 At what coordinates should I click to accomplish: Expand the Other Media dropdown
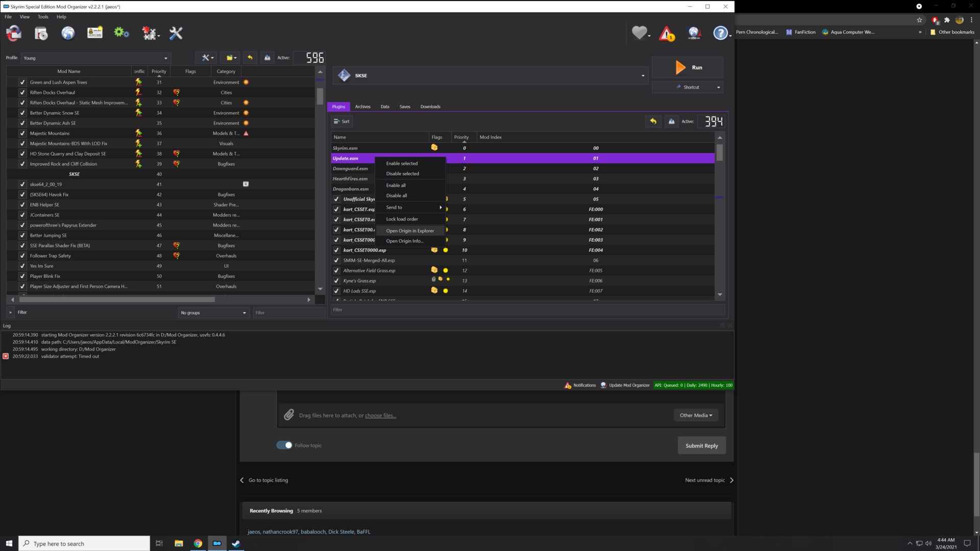click(696, 415)
